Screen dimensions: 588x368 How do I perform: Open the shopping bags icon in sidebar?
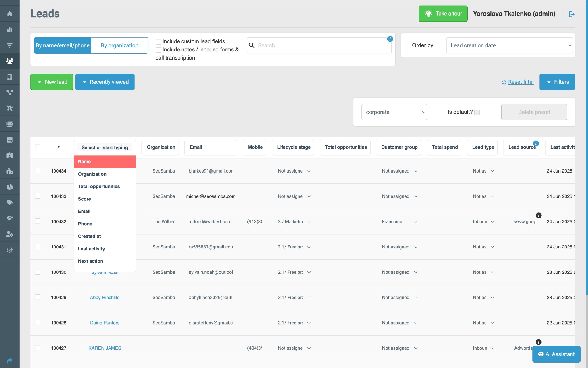tap(10, 171)
